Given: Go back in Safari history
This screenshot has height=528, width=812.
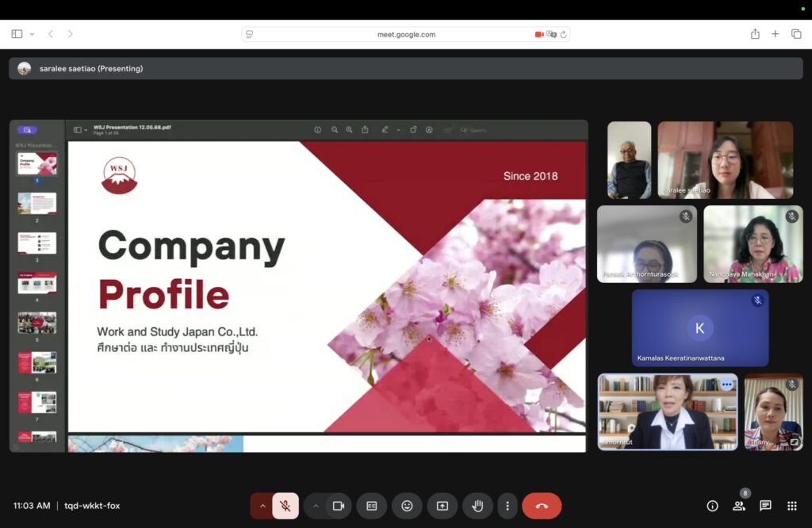Looking at the screenshot, I should coord(51,34).
